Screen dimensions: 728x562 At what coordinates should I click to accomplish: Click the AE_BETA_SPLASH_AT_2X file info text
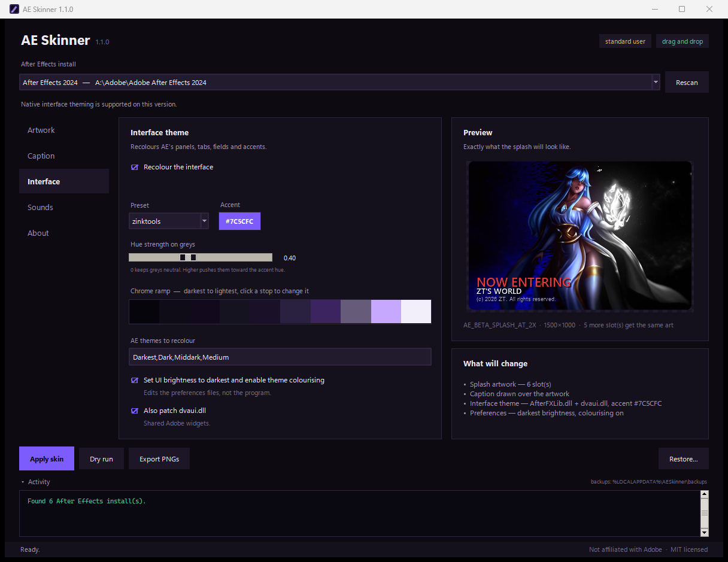point(568,325)
